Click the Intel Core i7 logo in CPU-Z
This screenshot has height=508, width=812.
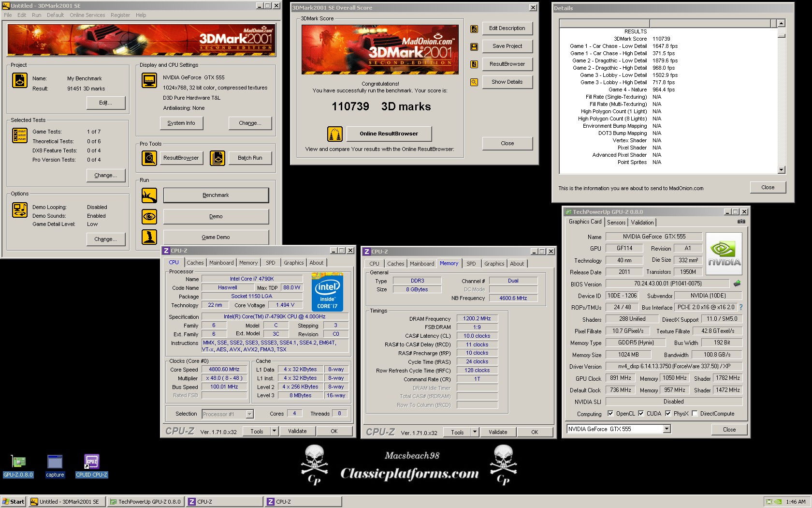pos(327,292)
